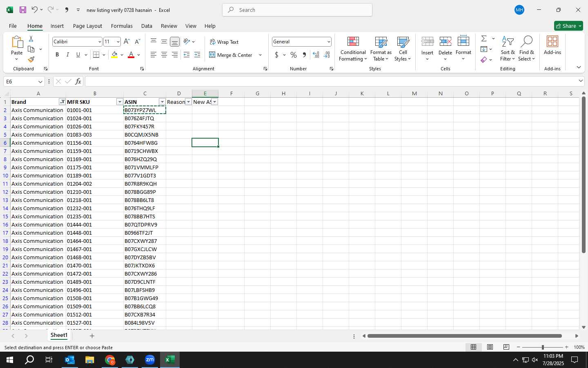The image size is (588, 368).
Task: Switch to Page Break Preview in status bar
Action: click(506, 347)
